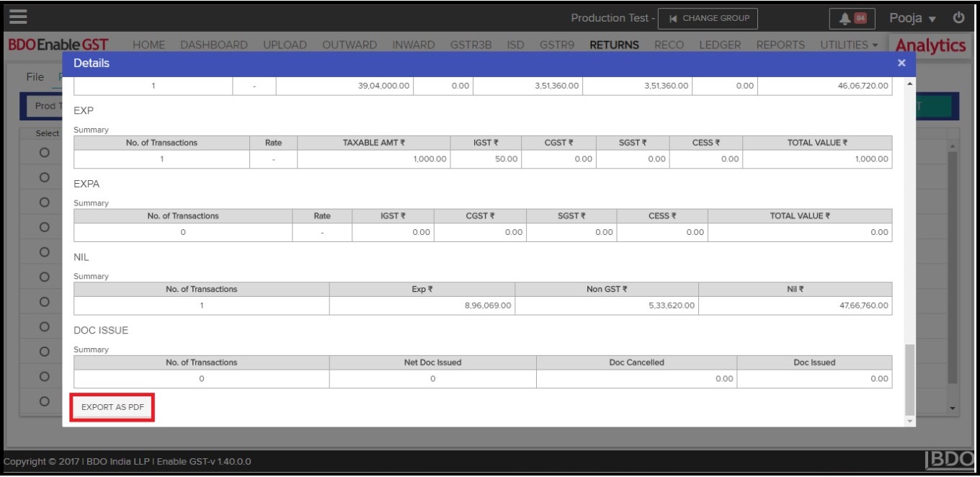Select the first radio button in Select column
This screenshot has width=980, height=477.
pos(45,153)
